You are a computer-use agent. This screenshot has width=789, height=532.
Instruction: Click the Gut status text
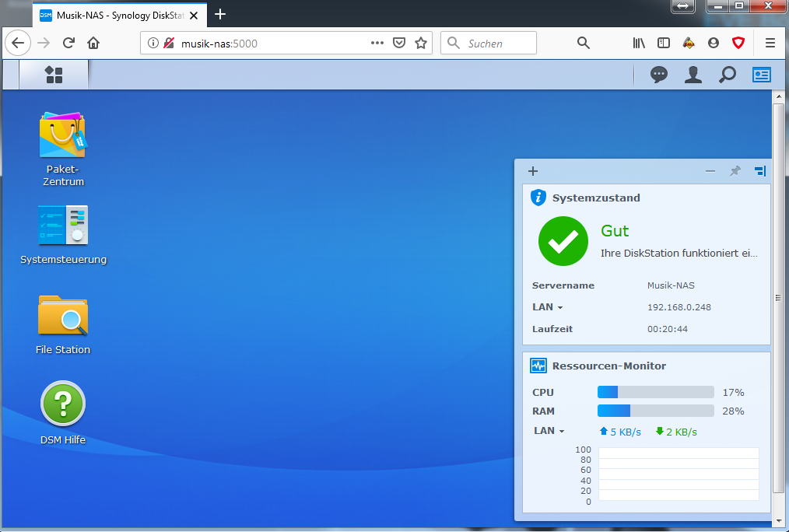pos(615,231)
